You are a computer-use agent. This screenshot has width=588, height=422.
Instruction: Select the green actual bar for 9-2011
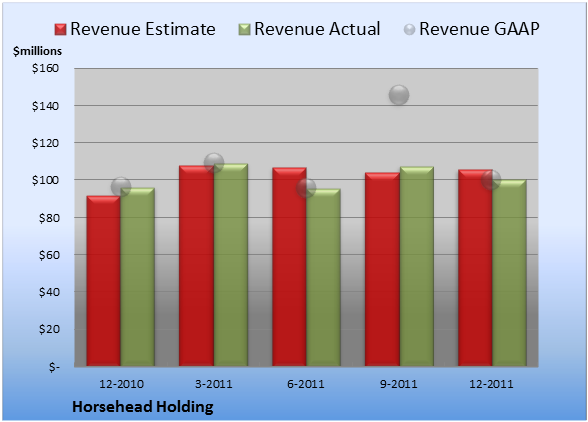pyautogui.click(x=417, y=266)
